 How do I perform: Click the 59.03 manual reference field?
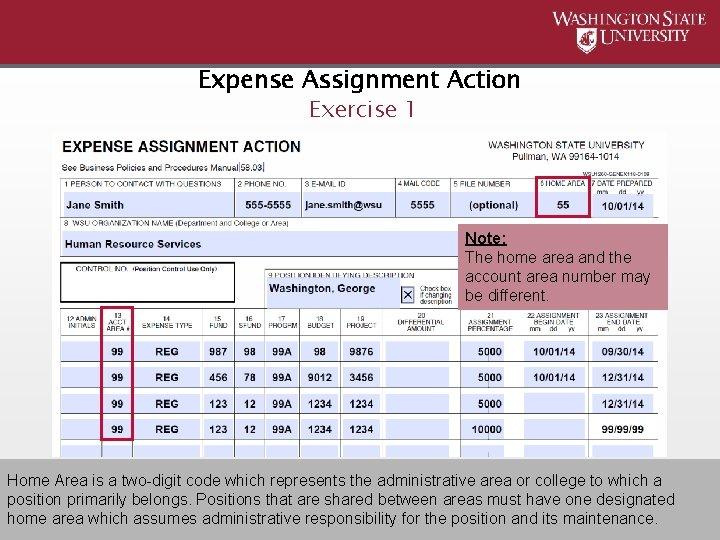click(252, 168)
